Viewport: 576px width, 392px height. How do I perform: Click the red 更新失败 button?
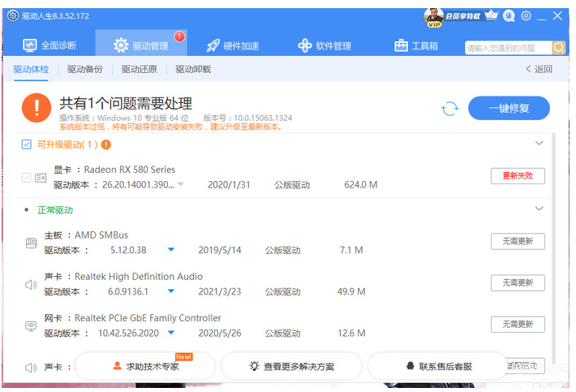click(x=518, y=176)
